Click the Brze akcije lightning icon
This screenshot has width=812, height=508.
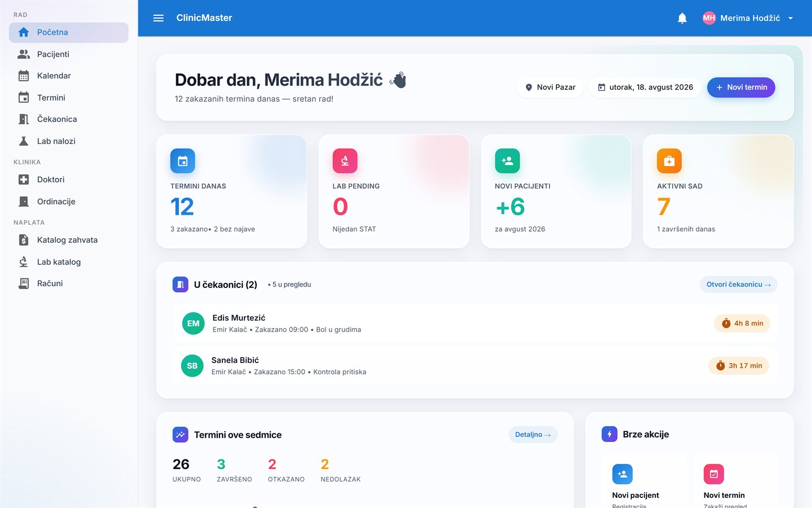tap(610, 434)
